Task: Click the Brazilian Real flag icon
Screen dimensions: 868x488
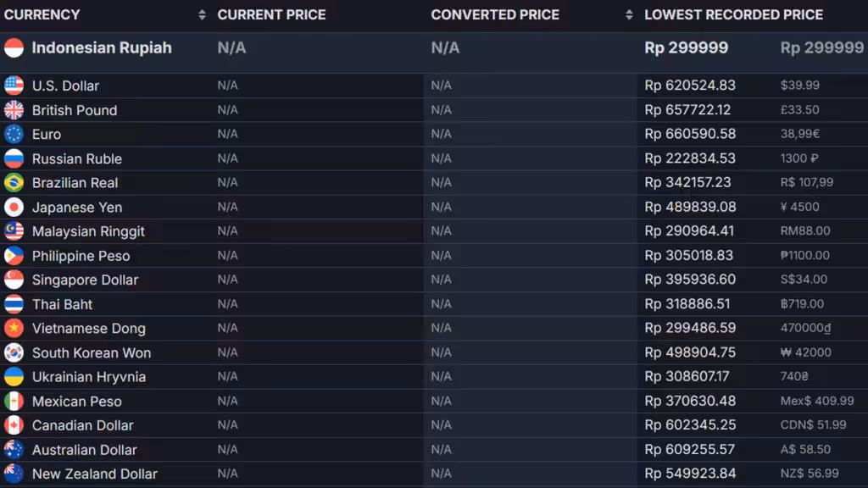Action: pos(14,183)
